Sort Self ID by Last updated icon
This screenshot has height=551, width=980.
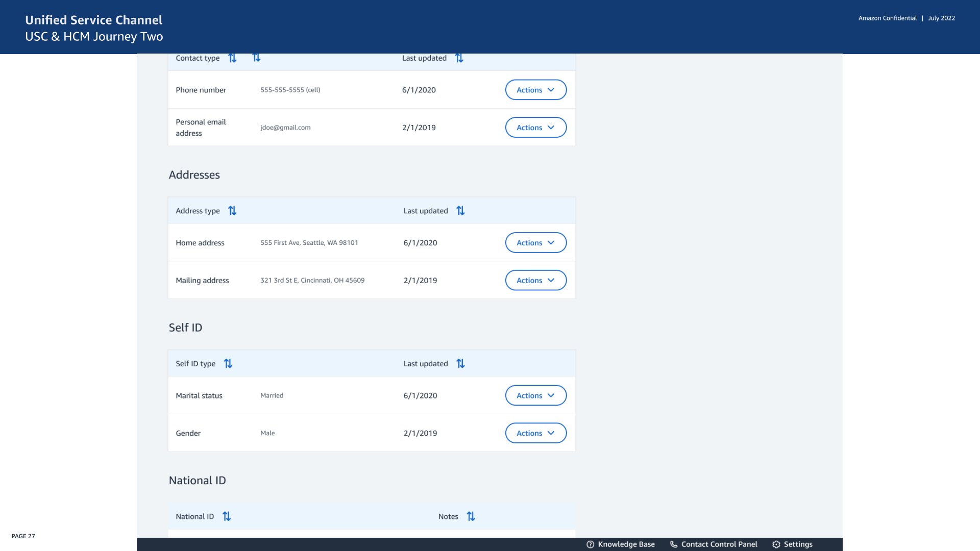point(460,364)
